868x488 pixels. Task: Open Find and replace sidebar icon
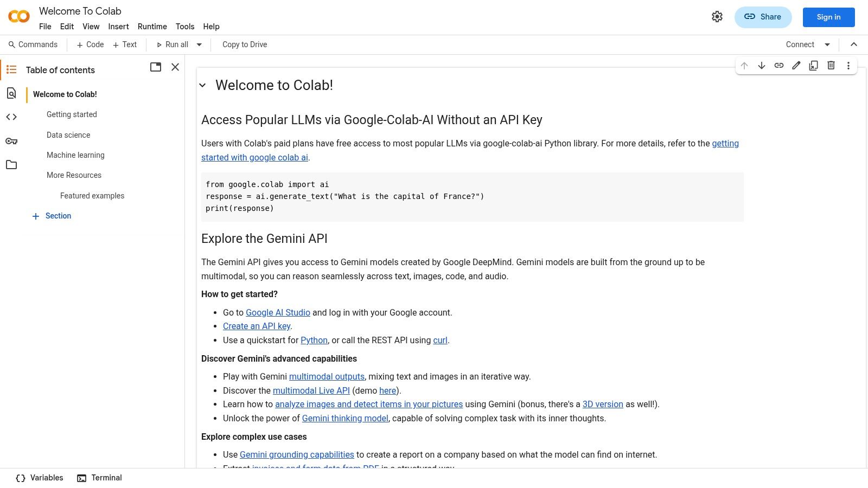(x=11, y=93)
